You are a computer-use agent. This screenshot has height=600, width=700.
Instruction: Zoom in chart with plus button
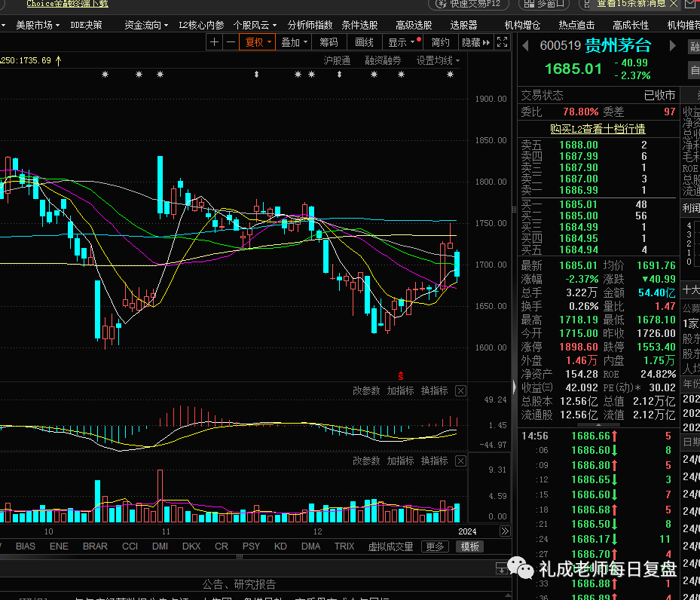214,42
